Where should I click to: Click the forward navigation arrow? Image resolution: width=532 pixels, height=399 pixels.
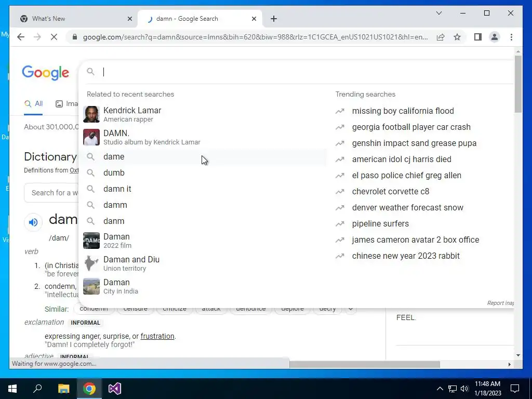pos(37,37)
